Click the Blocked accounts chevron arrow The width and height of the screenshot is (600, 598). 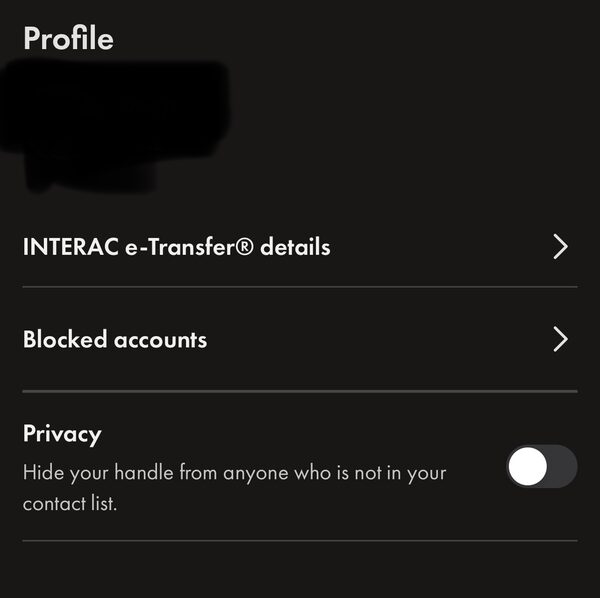[560, 340]
